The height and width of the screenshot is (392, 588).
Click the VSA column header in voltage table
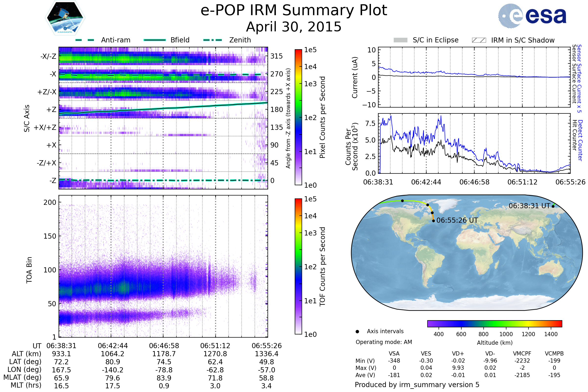click(394, 354)
